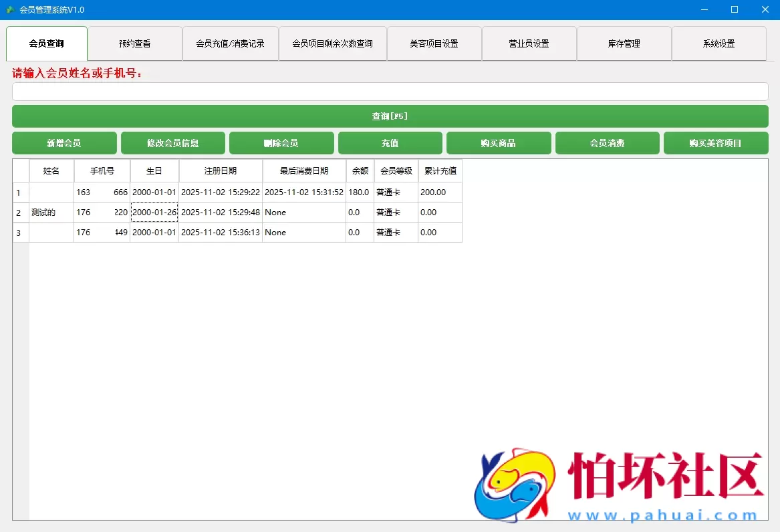
Task: Select the birthday cell showing 2000-01-26
Action: click(154, 212)
